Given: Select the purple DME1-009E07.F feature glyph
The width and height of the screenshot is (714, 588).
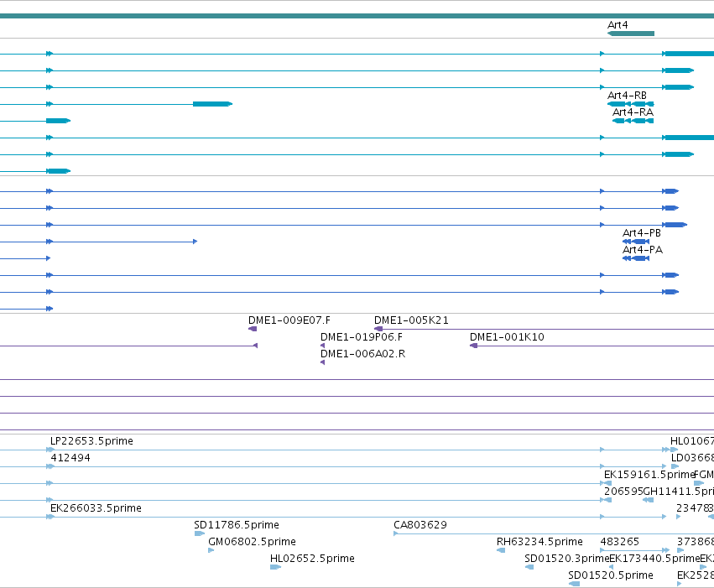Looking at the screenshot, I should (x=253, y=329).
